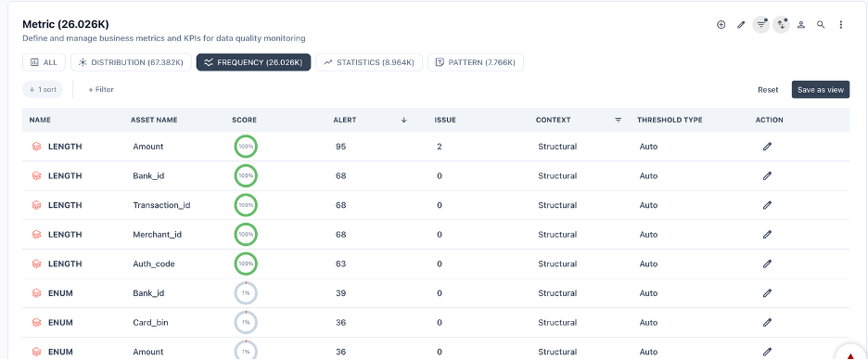Click the 100% score ring in Auth_code row
This screenshot has width=868, height=360.
pyautogui.click(x=246, y=264)
